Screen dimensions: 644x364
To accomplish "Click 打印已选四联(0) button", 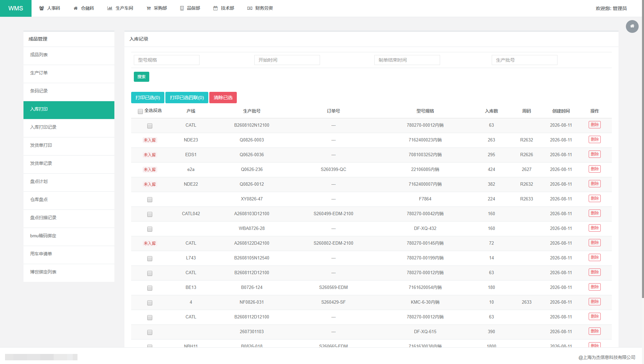I will point(187,98).
